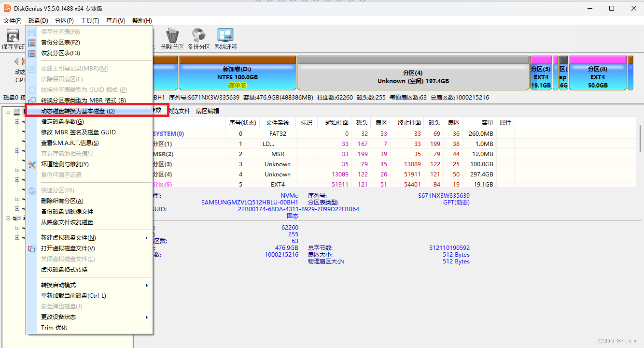Viewport: 644px width, 348px height.
Task: Click the 标识 column header
Action: [x=307, y=123]
